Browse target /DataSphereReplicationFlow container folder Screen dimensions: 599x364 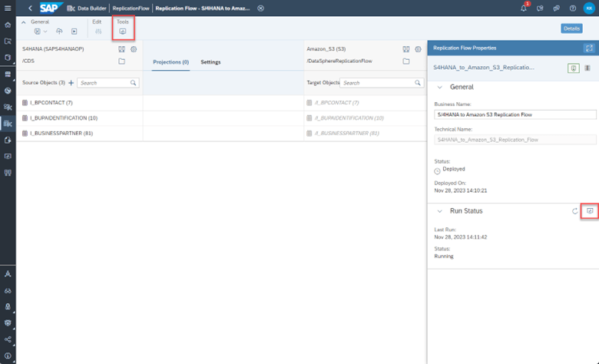pos(406,61)
